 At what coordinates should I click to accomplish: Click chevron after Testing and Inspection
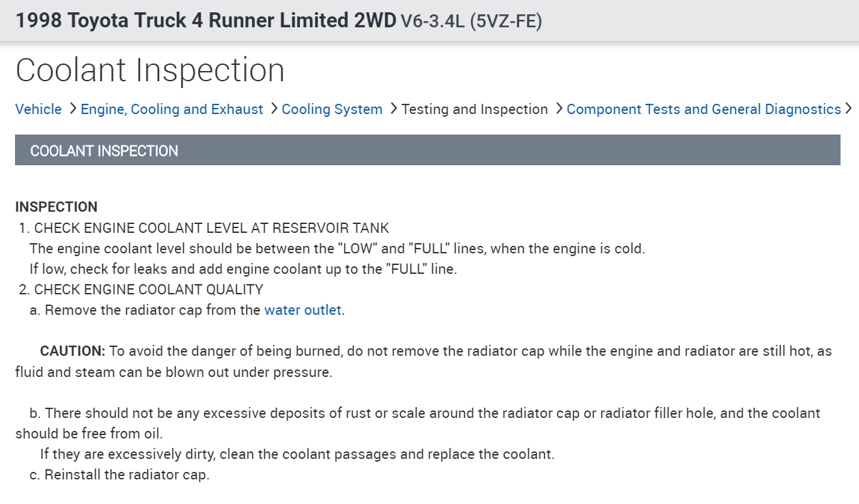pos(558,109)
